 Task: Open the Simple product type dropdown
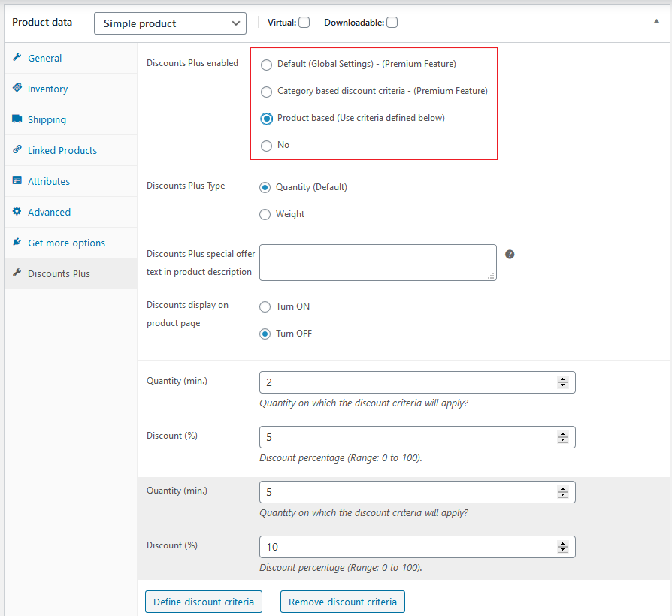[x=170, y=23]
